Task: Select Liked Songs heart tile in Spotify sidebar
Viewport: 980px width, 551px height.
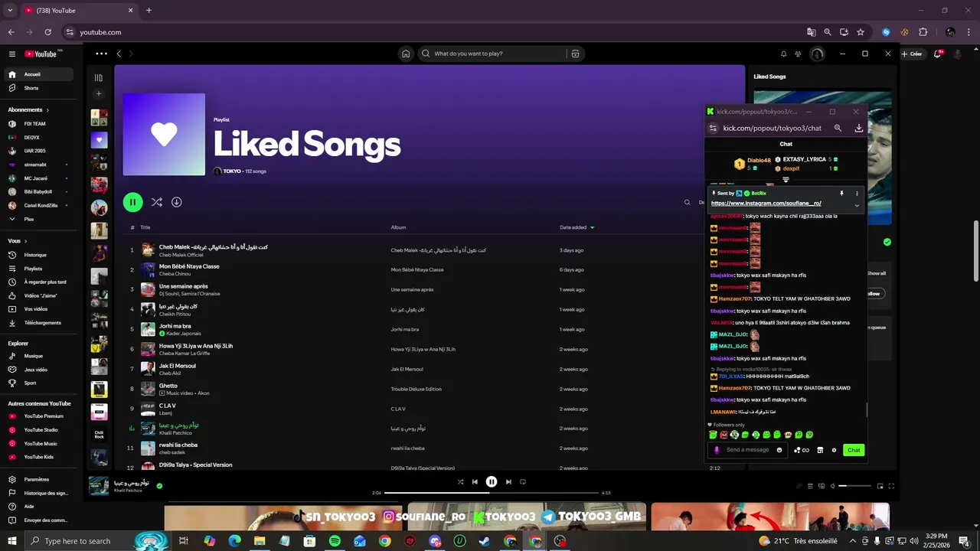Action: click(99, 140)
